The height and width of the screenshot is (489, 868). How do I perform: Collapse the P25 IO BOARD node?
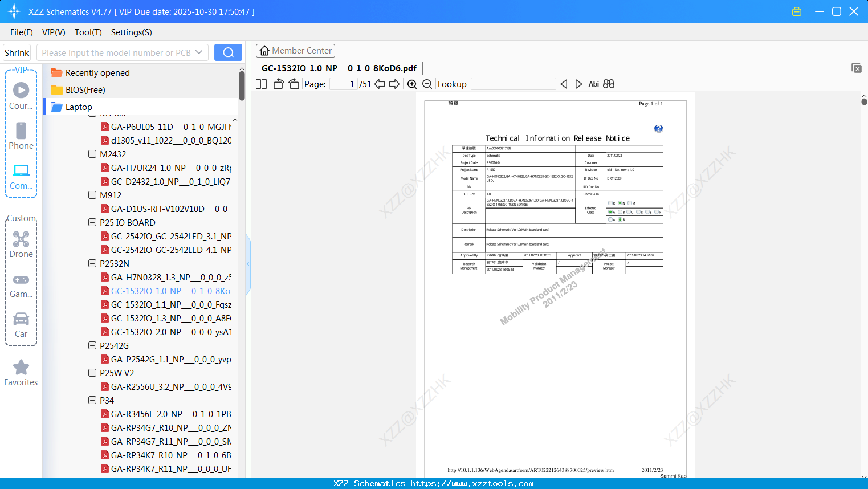click(x=92, y=222)
